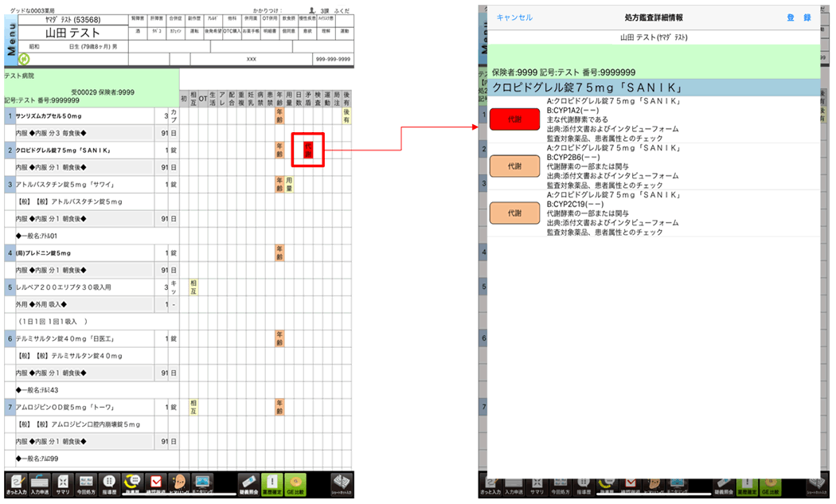The width and height of the screenshot is (836, 504).
Task: Click the patient name 山田 テスト
Action: point(72,33)
